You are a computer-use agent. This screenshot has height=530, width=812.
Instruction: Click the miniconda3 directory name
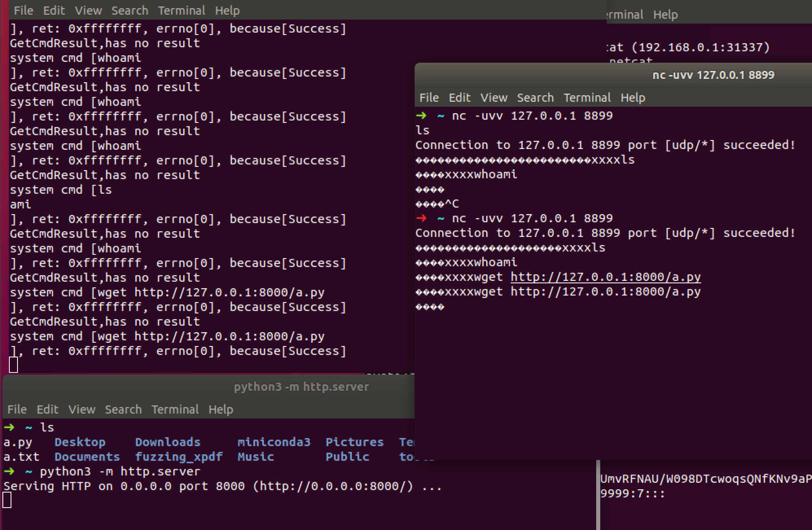pos(274,442)
